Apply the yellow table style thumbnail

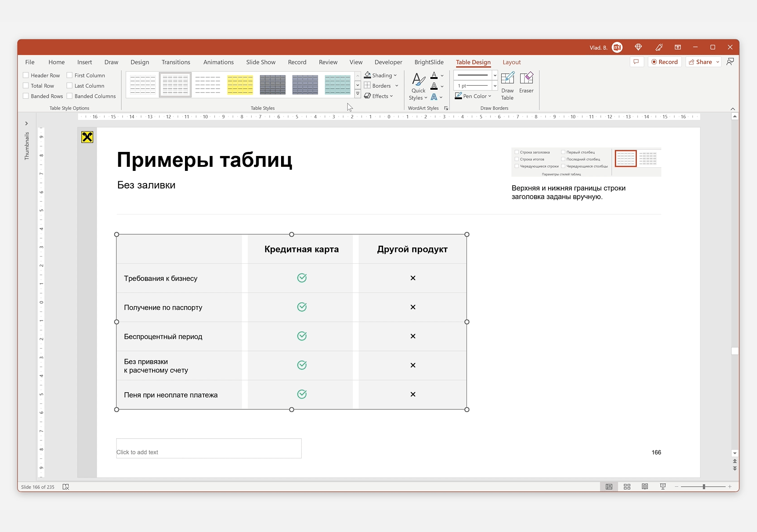point(240,85)
